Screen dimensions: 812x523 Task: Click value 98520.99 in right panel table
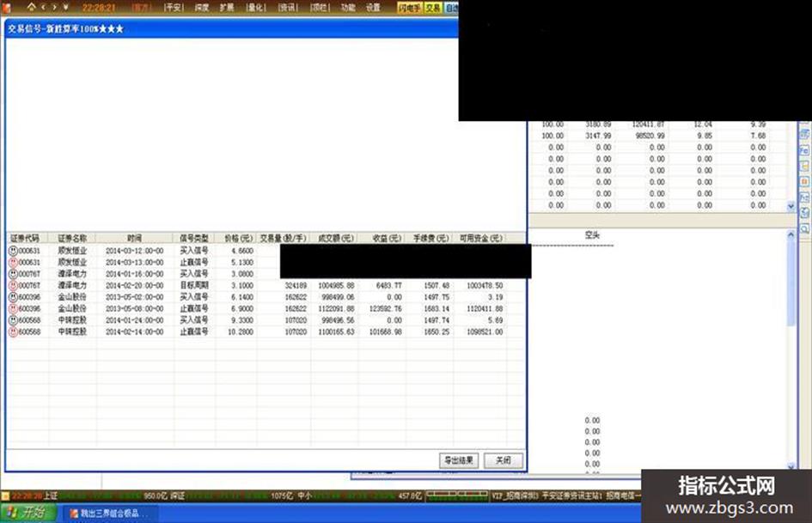point(650,136)
